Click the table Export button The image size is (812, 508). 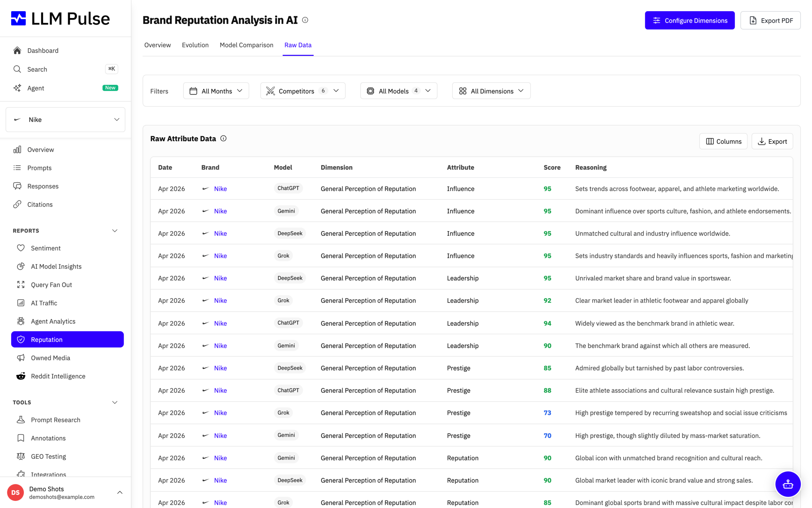point(772,142)
